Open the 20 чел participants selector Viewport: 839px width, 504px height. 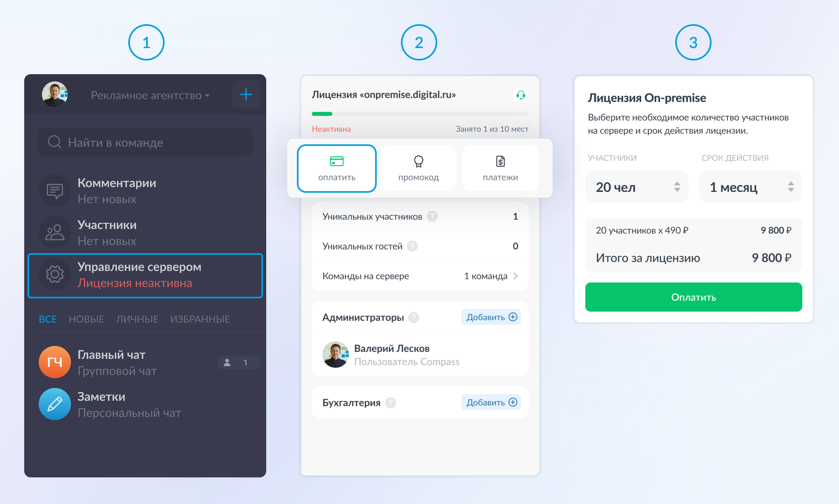click(x=637, y=187)
